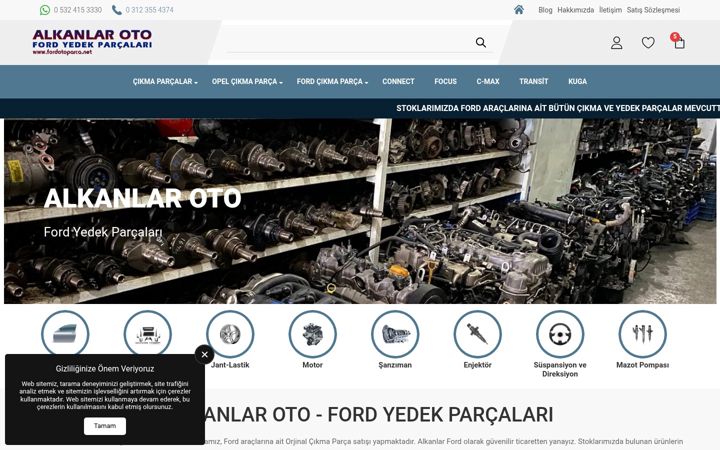Click the warehouse hero banner image

point(360,211)
